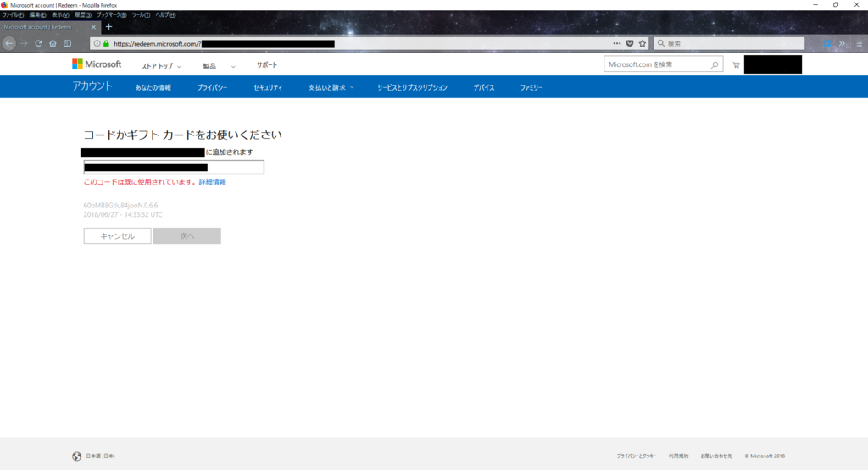Close the Microsoft account Redeem tab
The height and width of the screenshot is (470, 868).
[x=93, y=26]
